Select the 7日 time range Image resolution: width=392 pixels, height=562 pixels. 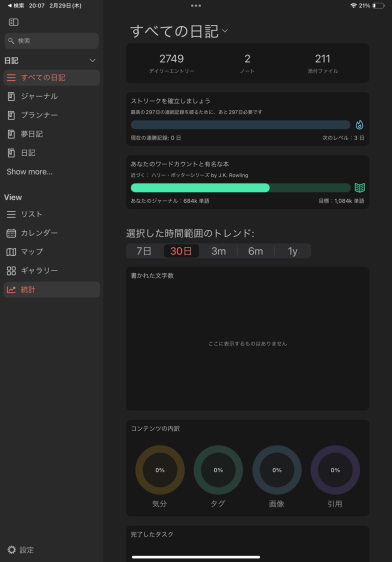[144, 251]
